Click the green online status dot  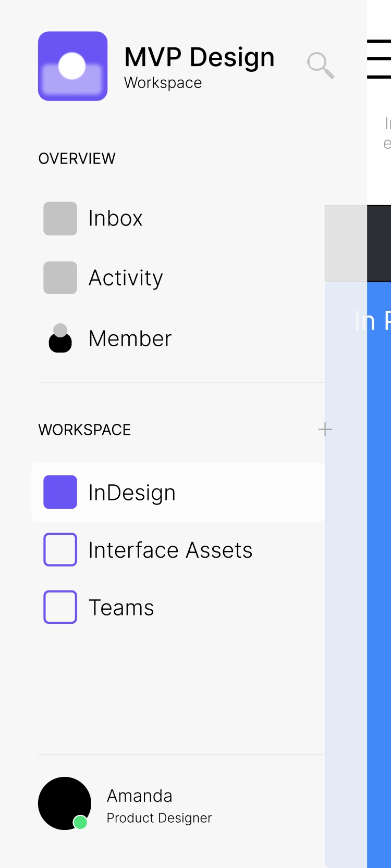pyautogui.click(x=80, y=822)
